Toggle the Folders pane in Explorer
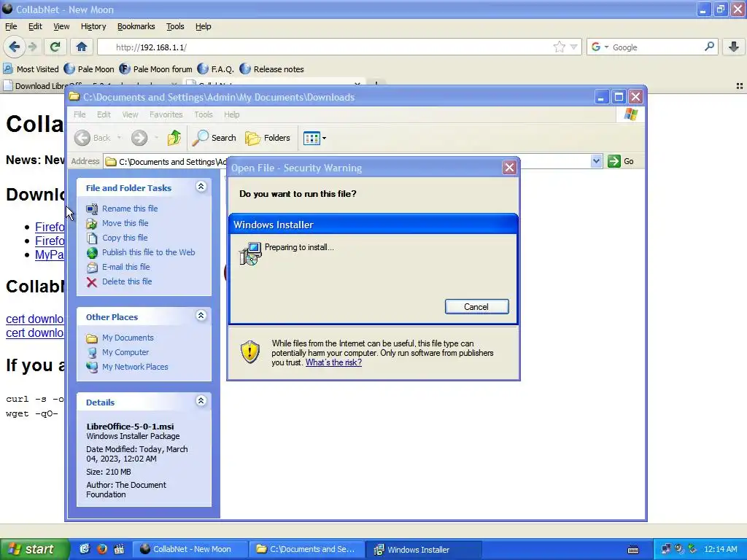Image resolution: width=747 pixels, height=560 pixels. pos(267,138)
